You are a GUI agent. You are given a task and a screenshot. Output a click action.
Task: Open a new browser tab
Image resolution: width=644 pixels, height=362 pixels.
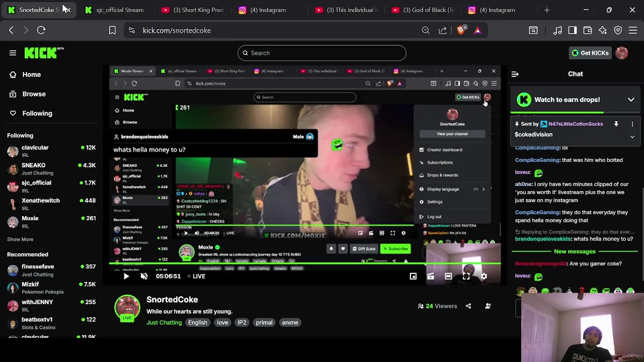point(547,10)
